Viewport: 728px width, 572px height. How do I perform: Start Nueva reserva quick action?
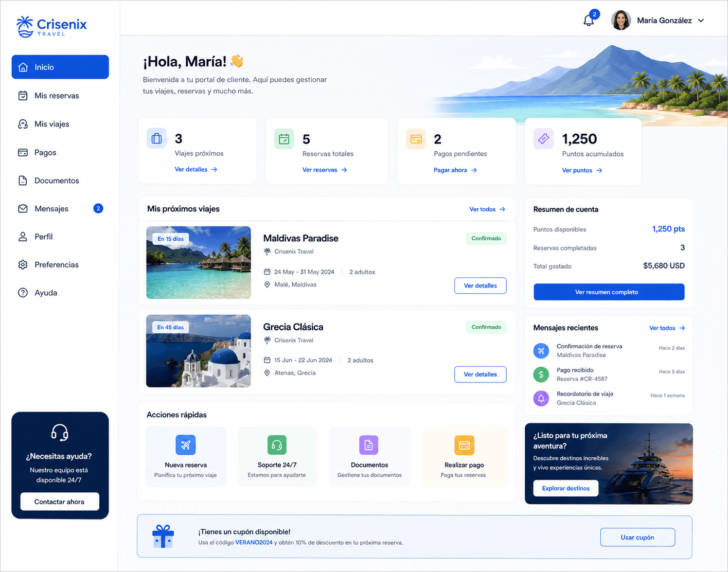click(x=186, y=457)
